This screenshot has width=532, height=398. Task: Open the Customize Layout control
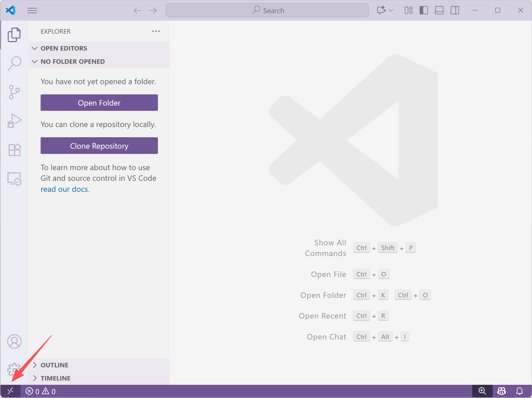click(x=408, y=10)
